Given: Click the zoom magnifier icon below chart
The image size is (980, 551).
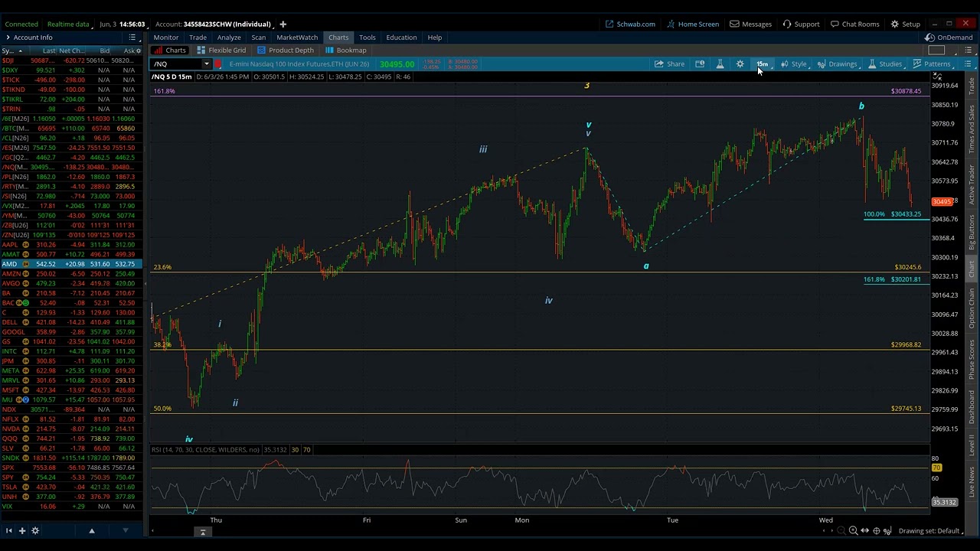Looking at the screenshot, I should [x=853, y=530].
